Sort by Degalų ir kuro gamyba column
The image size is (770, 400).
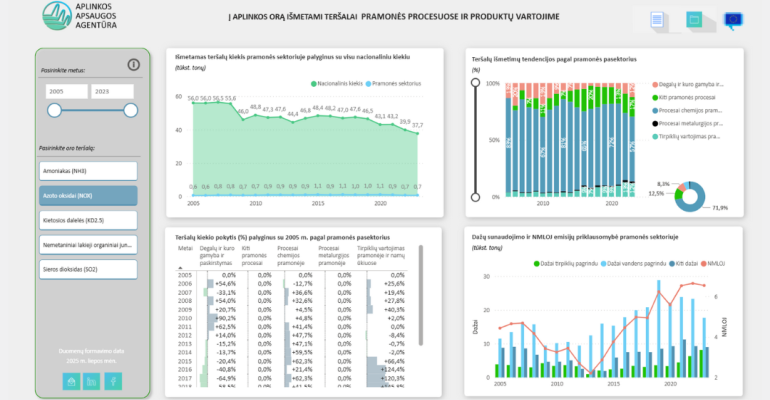click(x=217, y=256)
